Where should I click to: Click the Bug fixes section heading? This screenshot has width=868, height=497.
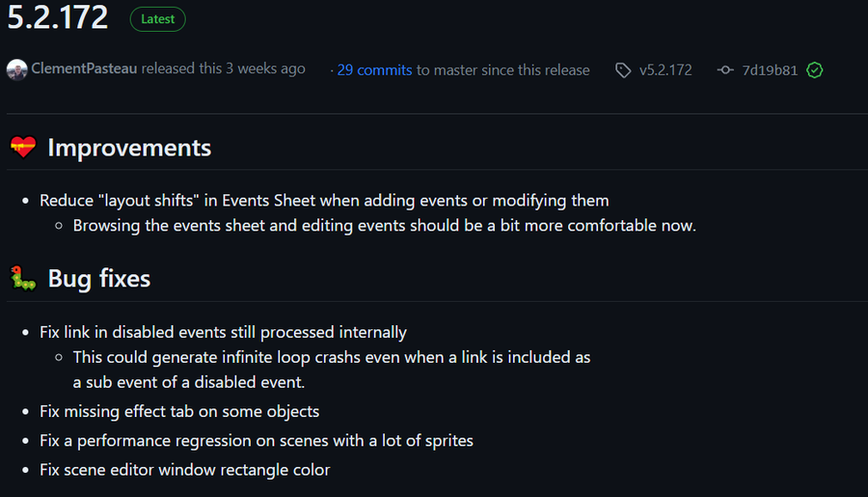[x=99, y=279]
